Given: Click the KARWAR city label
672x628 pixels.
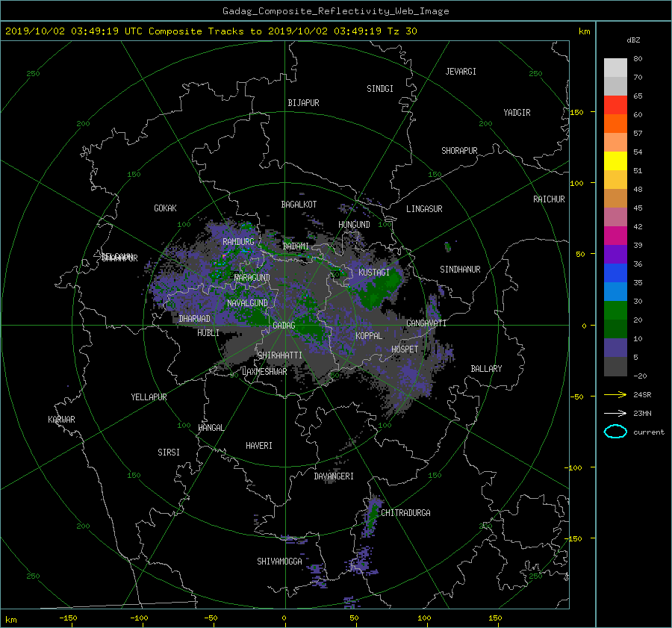Looking at the screenshot, I should tap(61, 420).
